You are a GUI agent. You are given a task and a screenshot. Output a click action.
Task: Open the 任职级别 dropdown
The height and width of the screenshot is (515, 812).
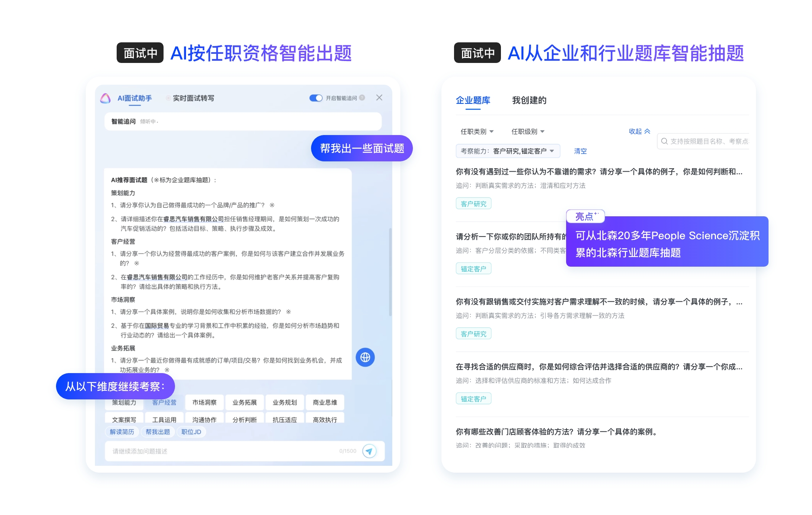[x=528, y=132]
